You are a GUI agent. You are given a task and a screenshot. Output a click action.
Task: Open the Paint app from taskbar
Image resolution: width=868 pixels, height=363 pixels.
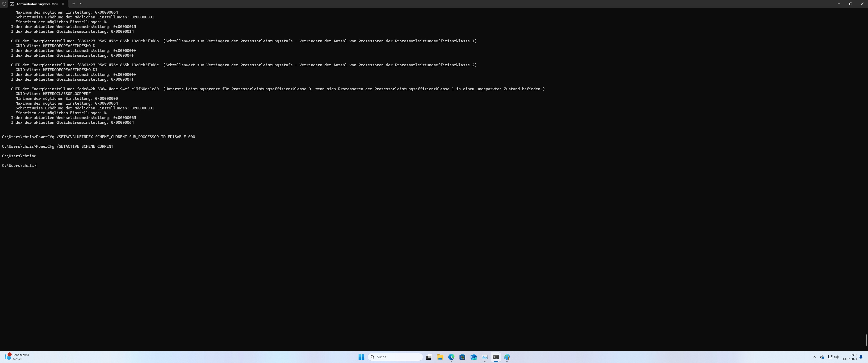pyautogui.click(x=507, y=357)
